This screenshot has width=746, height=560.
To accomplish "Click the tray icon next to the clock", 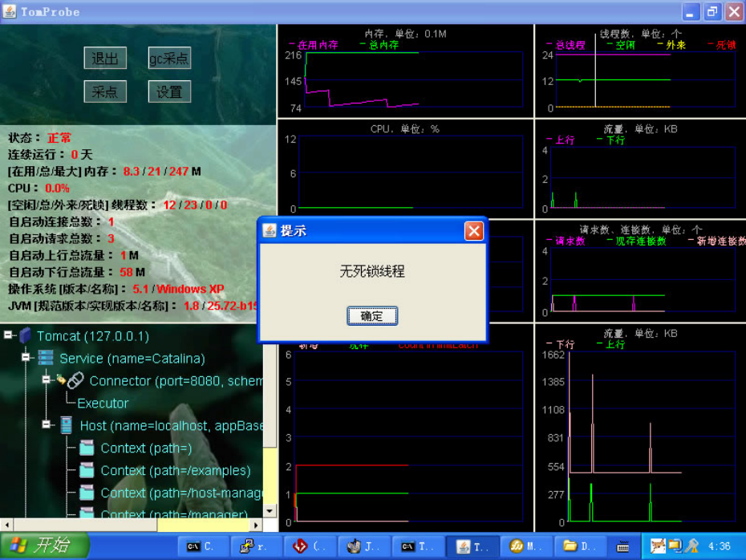I will [x=691, y=546].
